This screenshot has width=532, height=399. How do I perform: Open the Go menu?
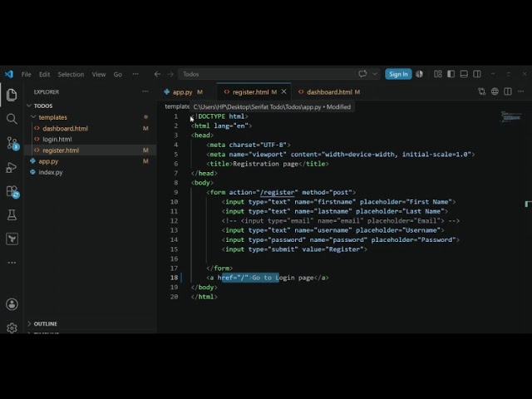click(118, 74)
